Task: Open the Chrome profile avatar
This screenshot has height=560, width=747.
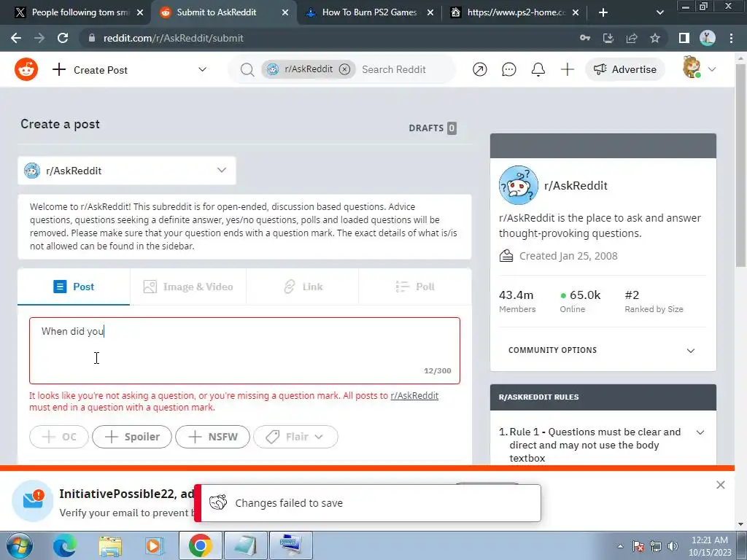Action: pyautogui.click(x=708, y=38)
